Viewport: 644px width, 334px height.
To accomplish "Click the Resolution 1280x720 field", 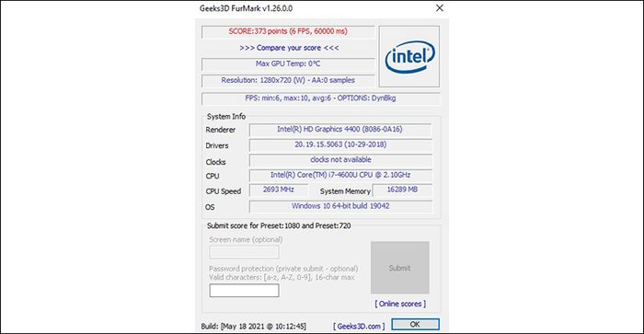I will [288, 80].
